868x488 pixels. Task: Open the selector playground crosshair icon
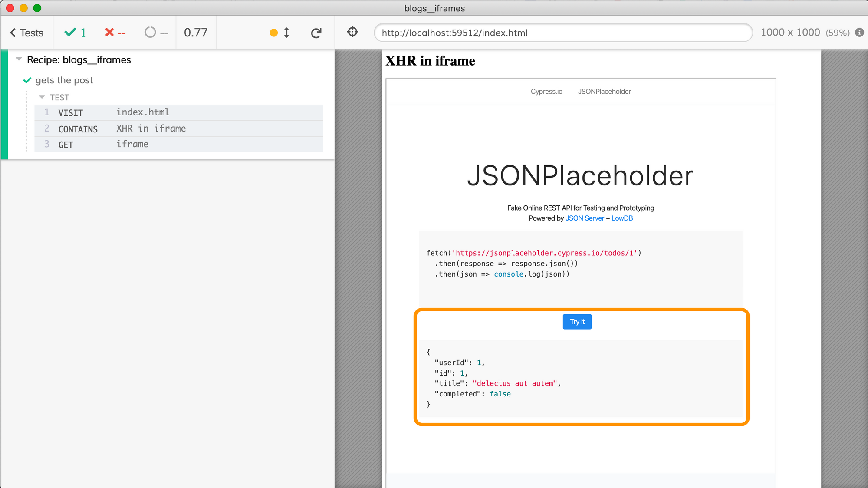click(352, 32)
